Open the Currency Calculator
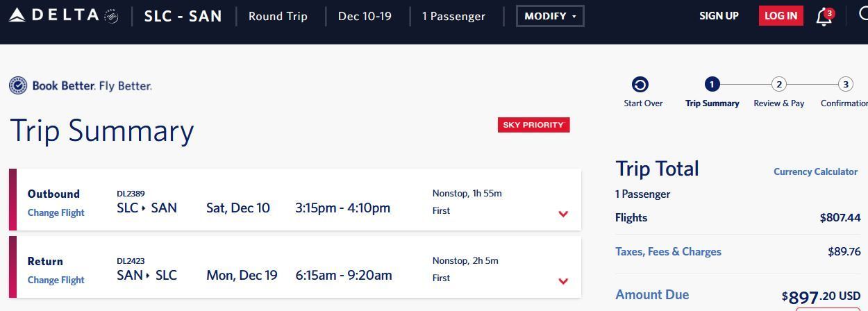Image resolution: width=868 pixels, height=311 pixels. pos(815,171)
